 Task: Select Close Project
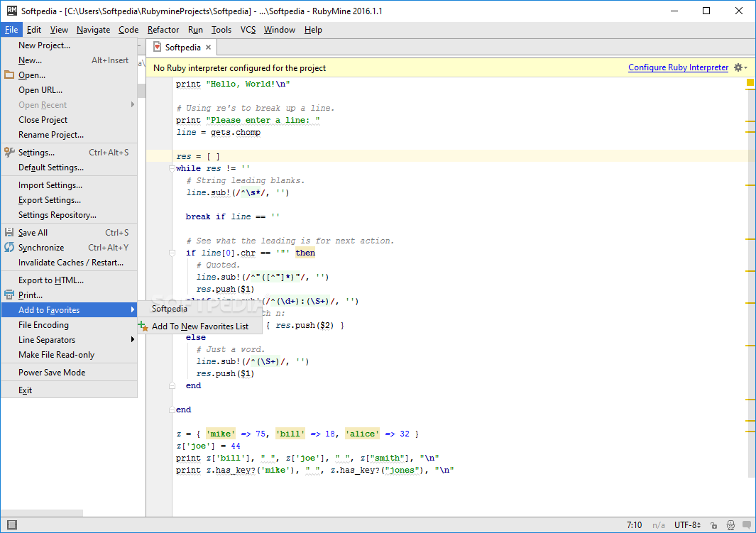tap(69, 120)
